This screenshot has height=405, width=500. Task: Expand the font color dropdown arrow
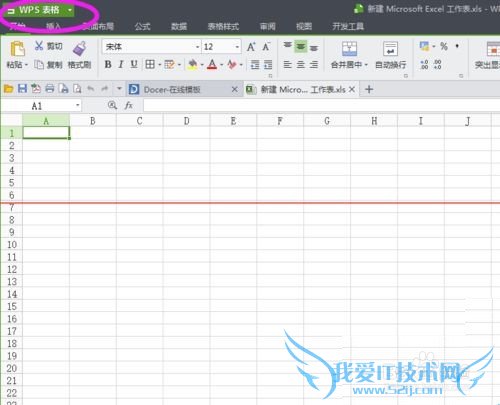tap(221, 65)
